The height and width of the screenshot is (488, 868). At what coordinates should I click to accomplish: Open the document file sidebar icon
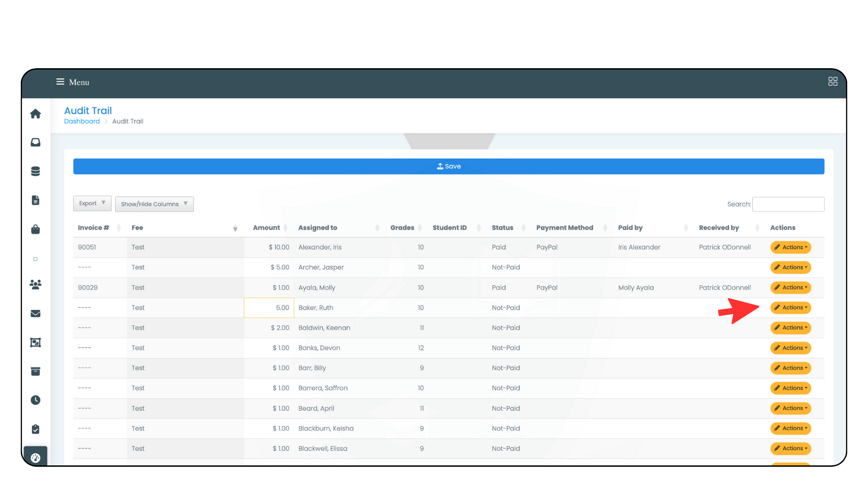[x=35, y=200]
